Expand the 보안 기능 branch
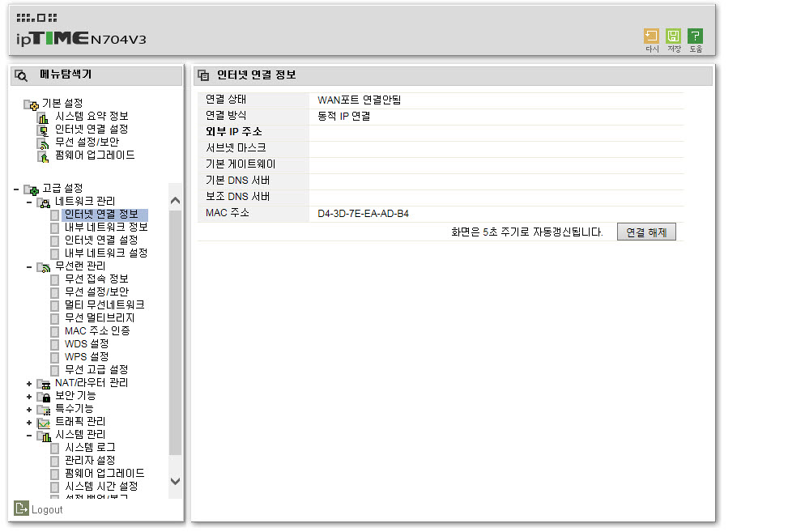The width and height of the screenshot is (805, 532). point(29,397)
